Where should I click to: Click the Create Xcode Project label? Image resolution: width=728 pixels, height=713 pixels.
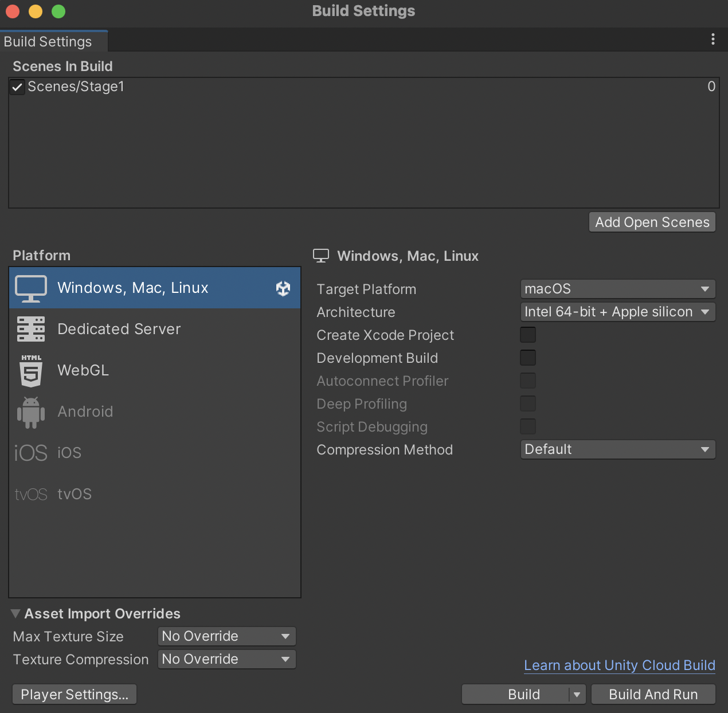[385, 335]
